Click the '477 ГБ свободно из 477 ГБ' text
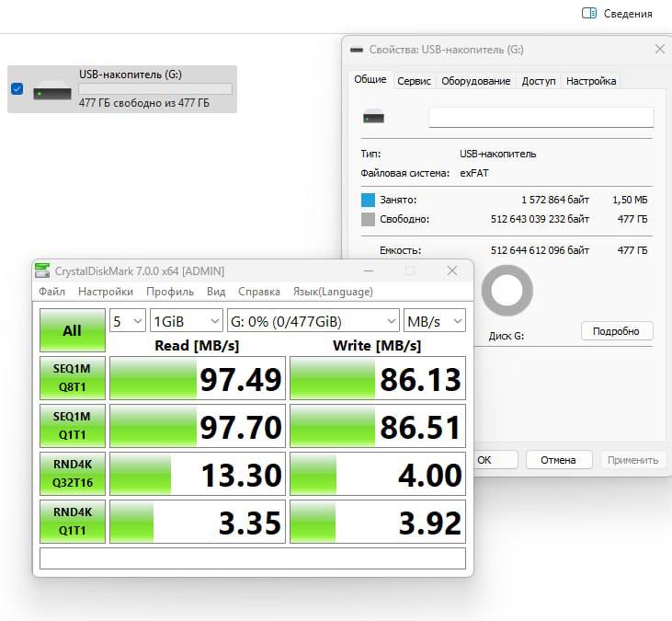 [x=144, y=103]
